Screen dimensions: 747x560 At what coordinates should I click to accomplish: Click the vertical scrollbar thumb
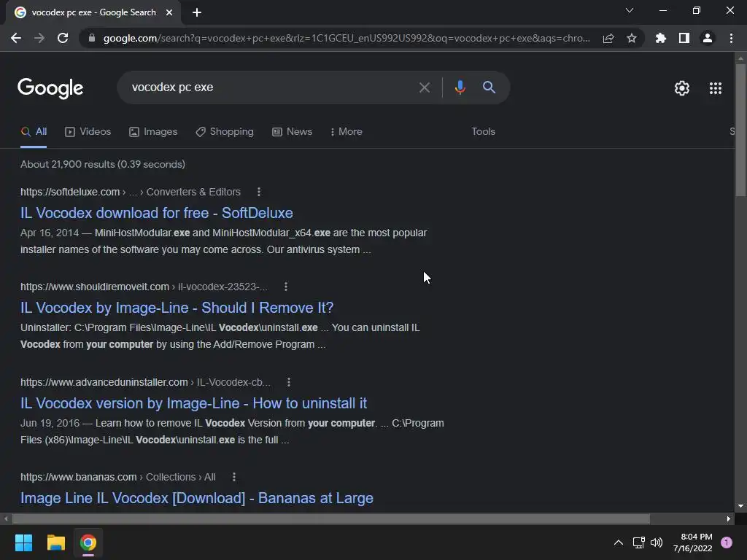[x=740, y=130]
